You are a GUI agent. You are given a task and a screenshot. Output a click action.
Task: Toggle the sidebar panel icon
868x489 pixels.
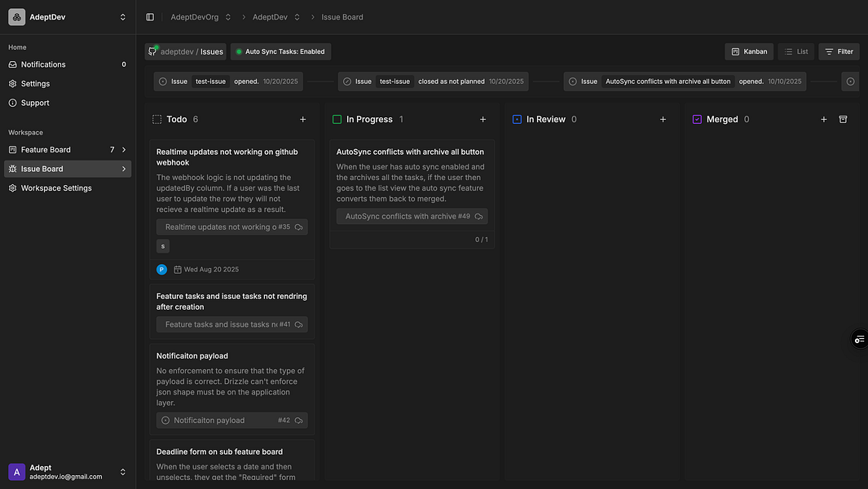click(150, 17)
